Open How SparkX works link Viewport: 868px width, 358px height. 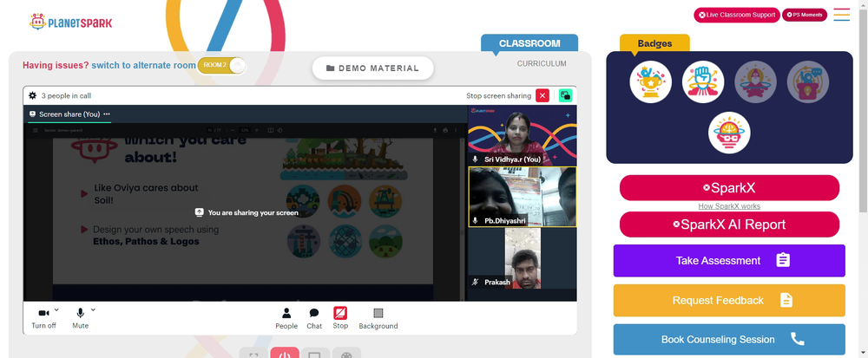(729, 206)
